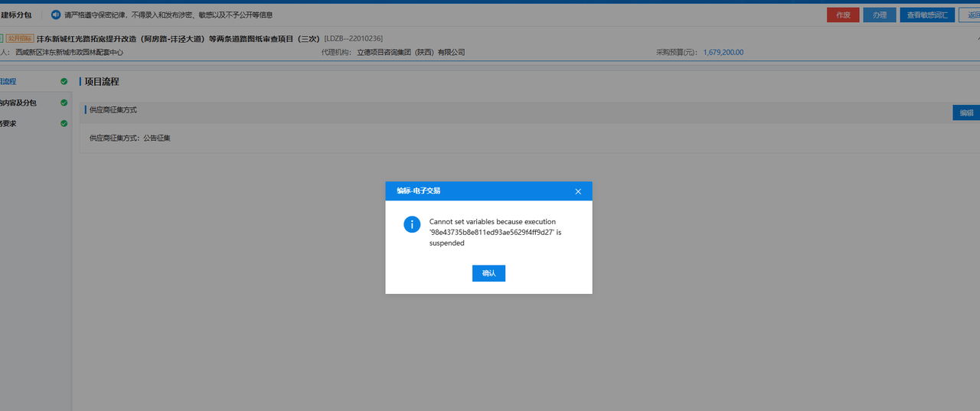Click the suspended execution error message text
This screenshot has height=411, width=980.
tap(495, 232)
